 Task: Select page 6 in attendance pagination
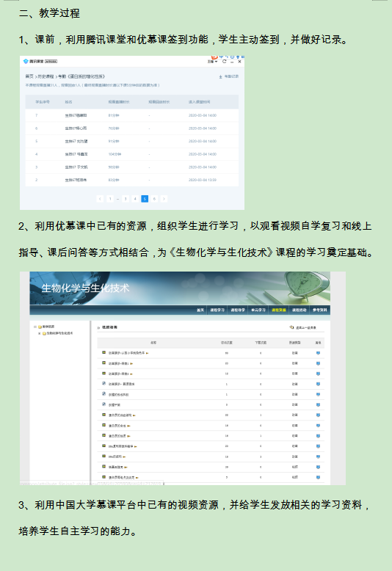154,199
